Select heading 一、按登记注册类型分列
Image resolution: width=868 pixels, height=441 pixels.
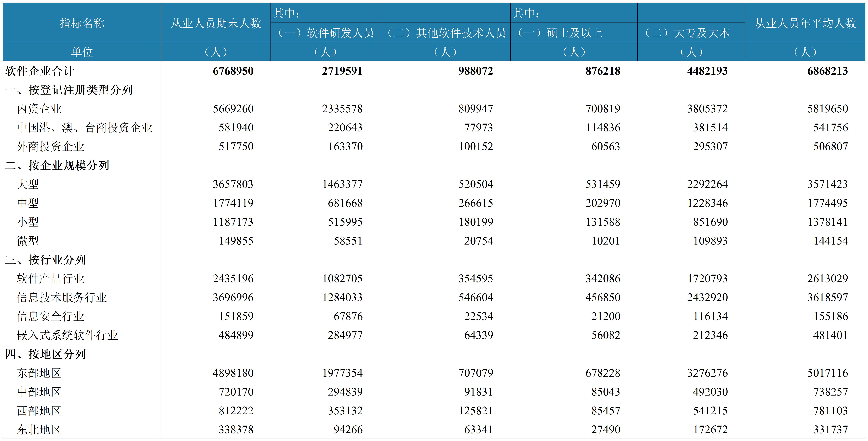click(x=69, y=90)
